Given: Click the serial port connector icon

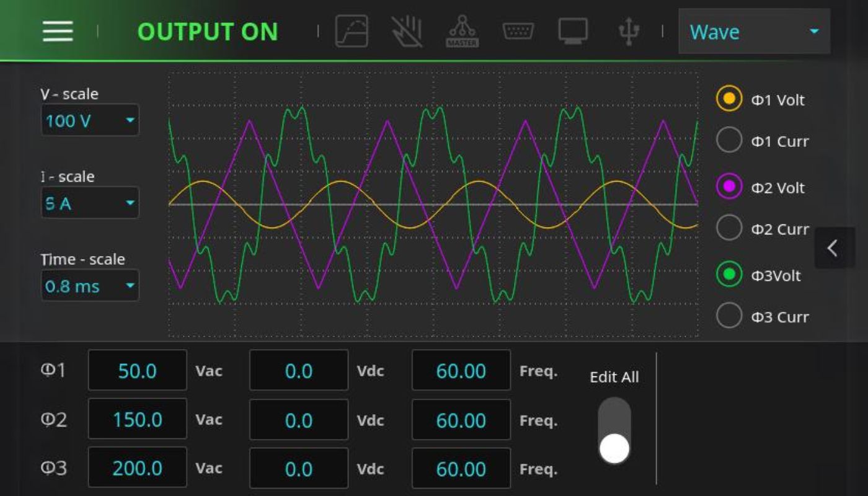Looking at the screenshot, I should (518, 31).
